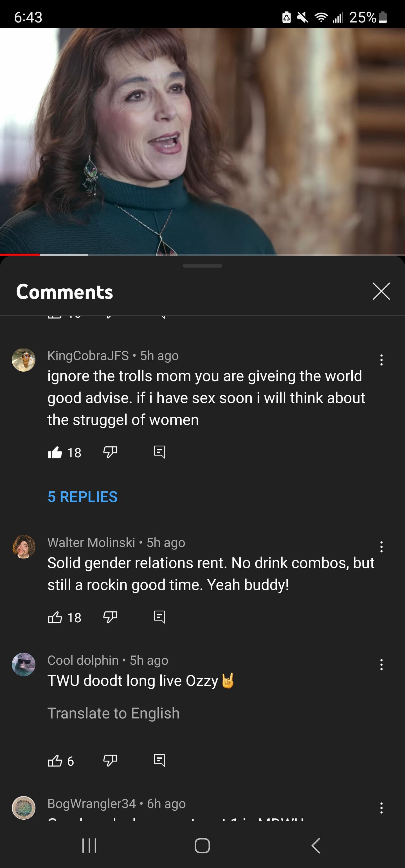Tap the Android home navigation button

202,846
